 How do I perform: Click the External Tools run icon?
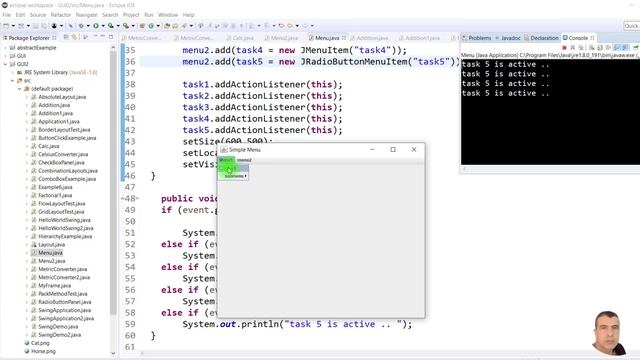tap(126, 26)
